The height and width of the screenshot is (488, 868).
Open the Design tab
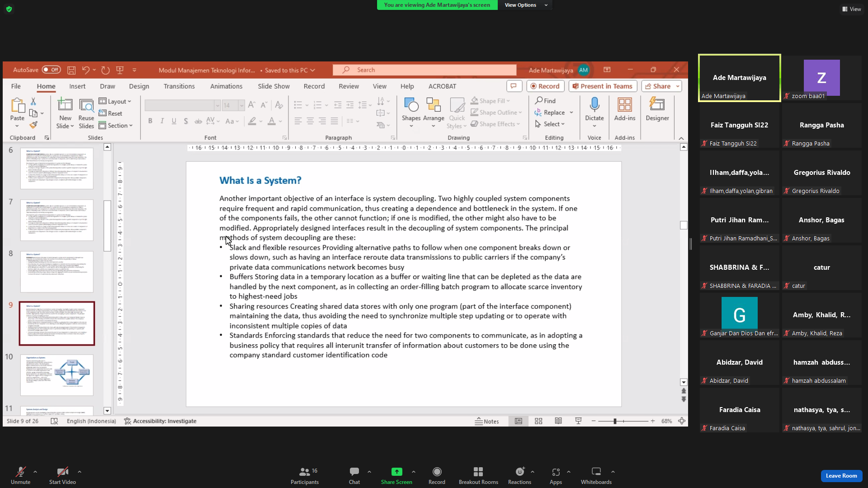pyautogui.click(x=139, y=86)
